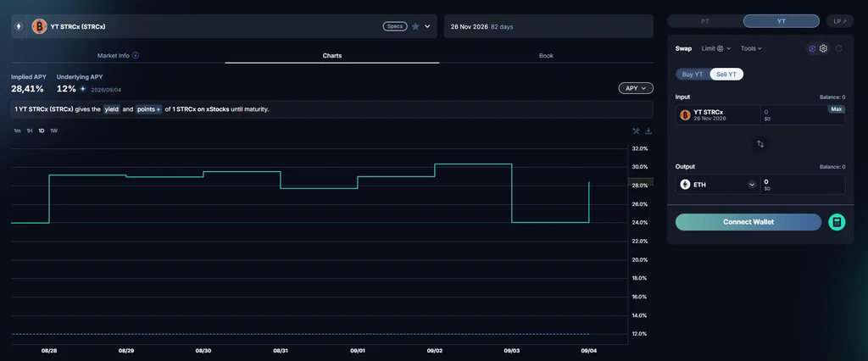
Task: Open chart drawing tools icon
Action: (636, 131)
